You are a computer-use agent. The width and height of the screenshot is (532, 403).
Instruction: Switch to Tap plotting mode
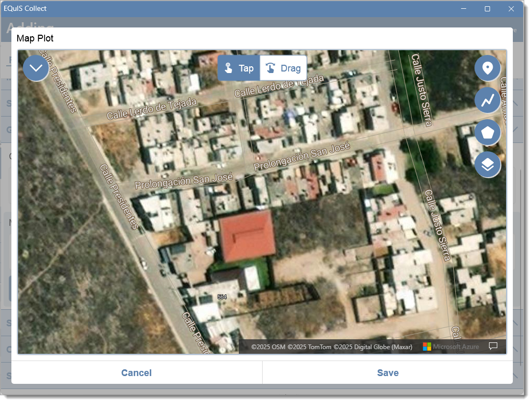tap(239, 68)
